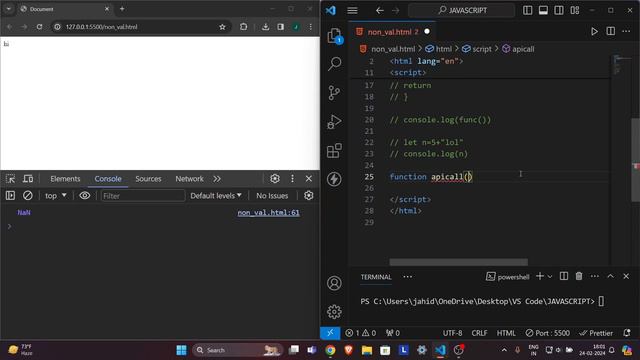
Task: Bookmark this page with the star
Action: tap(222, 27)
